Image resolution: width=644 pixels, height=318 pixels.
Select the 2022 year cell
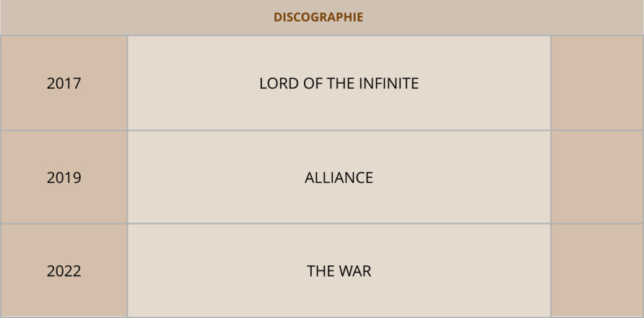tap(64, 271)
